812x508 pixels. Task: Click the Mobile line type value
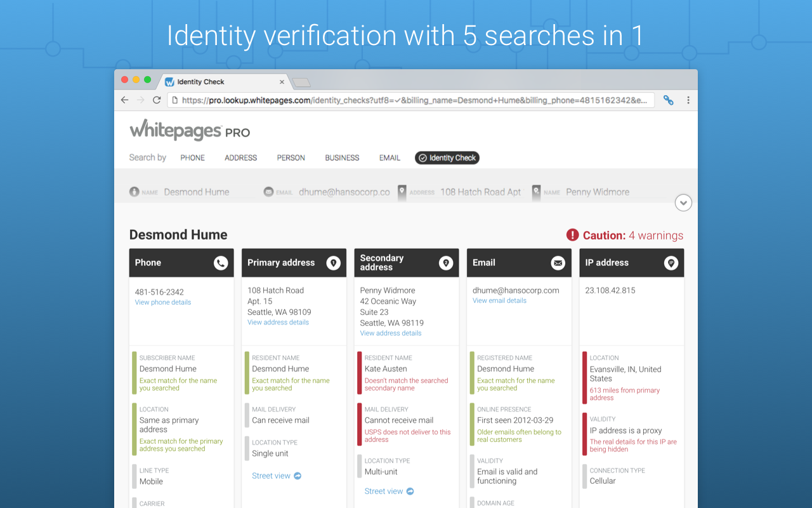coord(151,481)
